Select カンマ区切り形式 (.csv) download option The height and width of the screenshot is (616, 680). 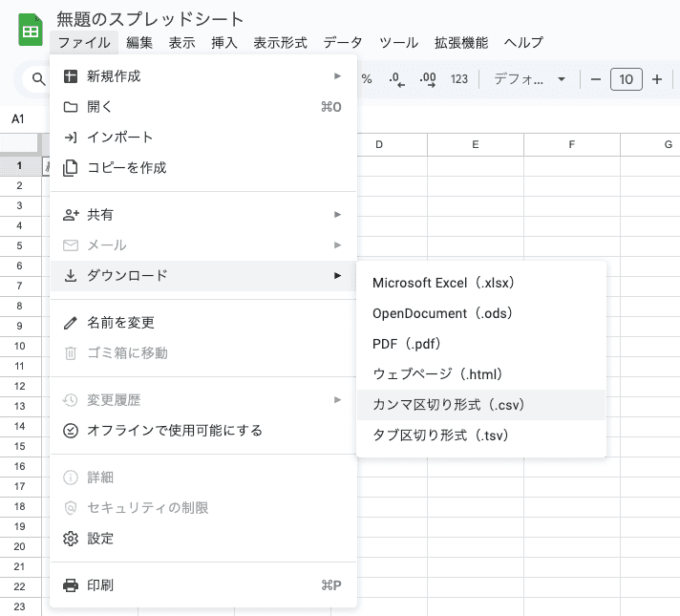(x=481, y=405)
